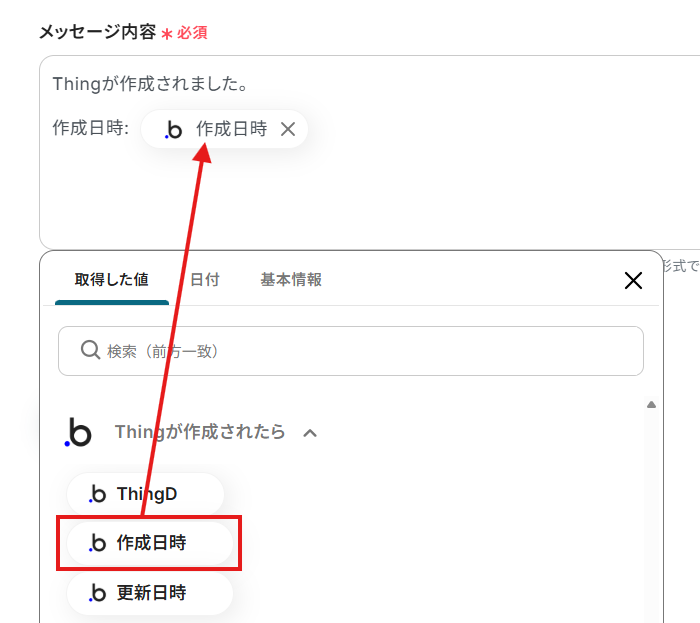
Task: Click the Bubble icon in the 作成日時 message chip
Action: coord(174,130)
